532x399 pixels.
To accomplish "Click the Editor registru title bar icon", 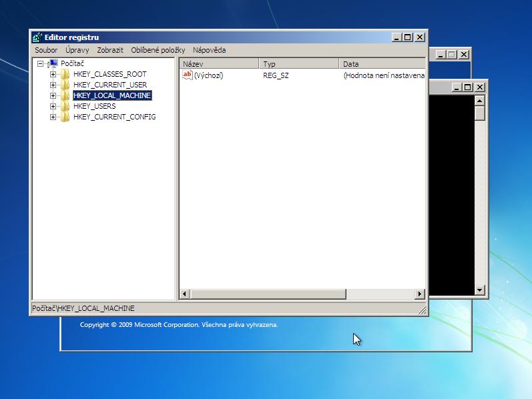I will point(37,37).
